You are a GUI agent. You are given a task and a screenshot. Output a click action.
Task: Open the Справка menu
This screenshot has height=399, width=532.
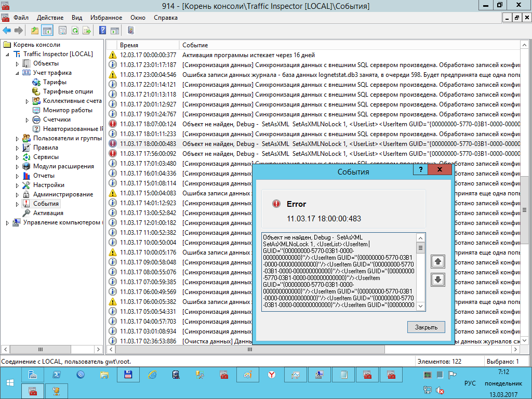[x=166, y=18]
